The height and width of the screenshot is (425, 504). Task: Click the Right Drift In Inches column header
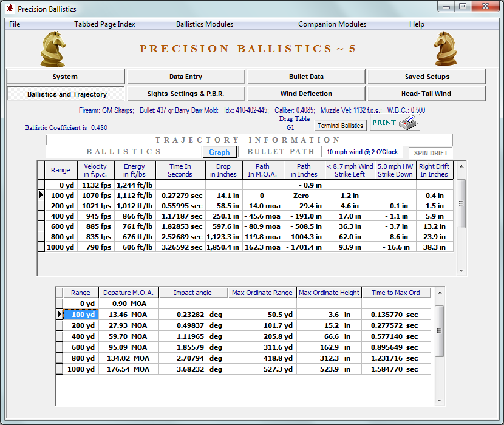coord(434,170)
